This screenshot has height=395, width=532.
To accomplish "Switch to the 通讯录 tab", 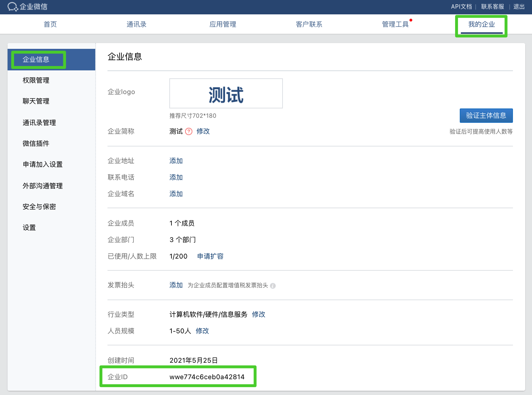I will (136, 24).
